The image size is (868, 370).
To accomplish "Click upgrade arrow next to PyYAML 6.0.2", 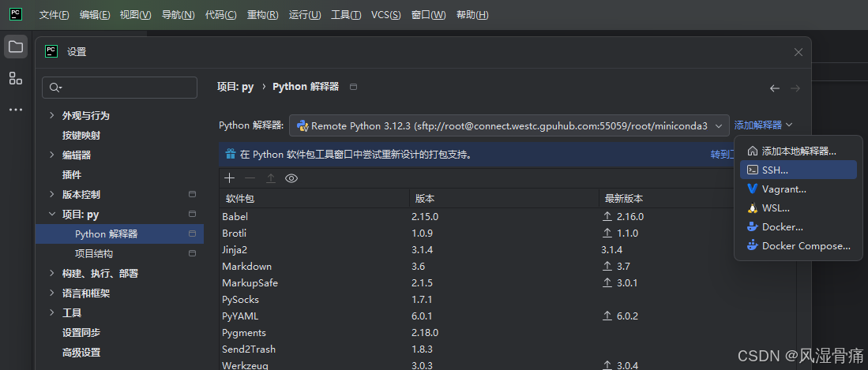I will pos(607,316).
